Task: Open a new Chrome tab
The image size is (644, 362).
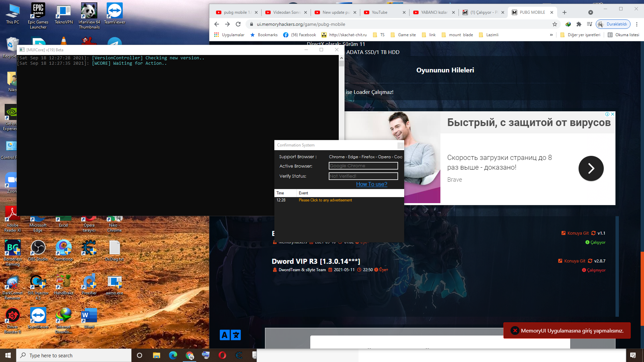Action: pos(565,12)
